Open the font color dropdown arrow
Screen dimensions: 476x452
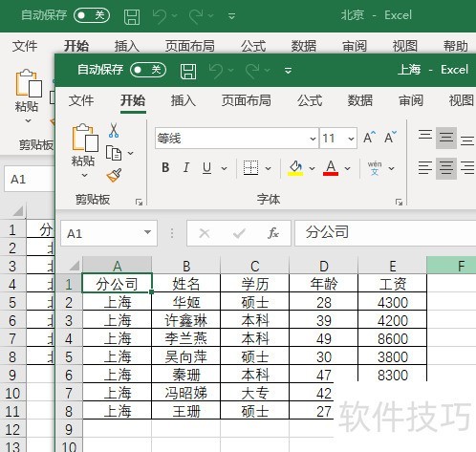click(x=348, y=168)
